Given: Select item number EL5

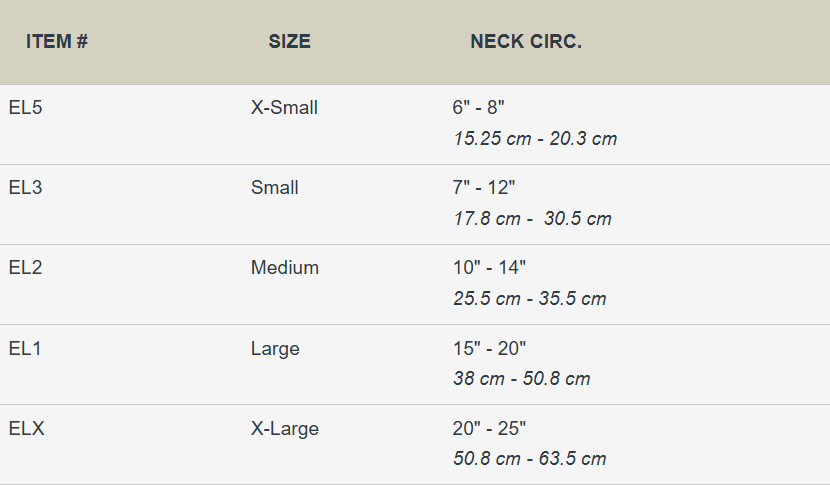Looking at the screenshot, I should (x=25, y=107).
